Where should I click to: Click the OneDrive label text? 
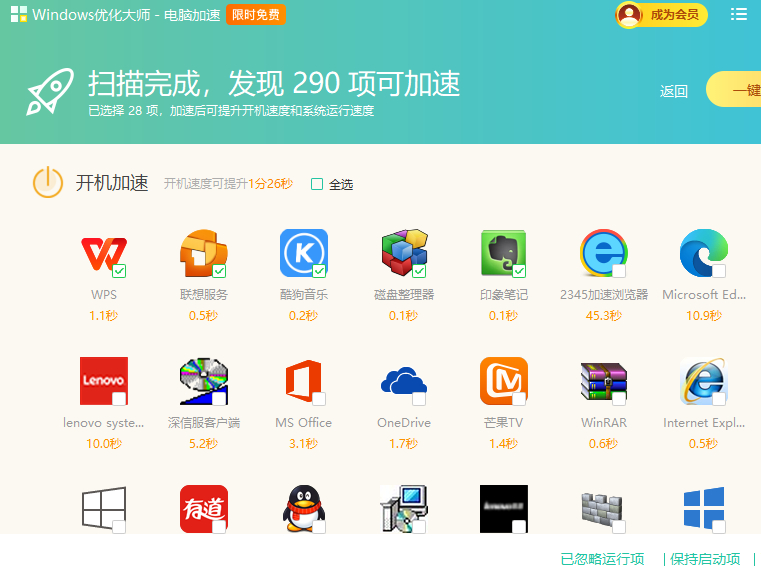pos(404,423)
